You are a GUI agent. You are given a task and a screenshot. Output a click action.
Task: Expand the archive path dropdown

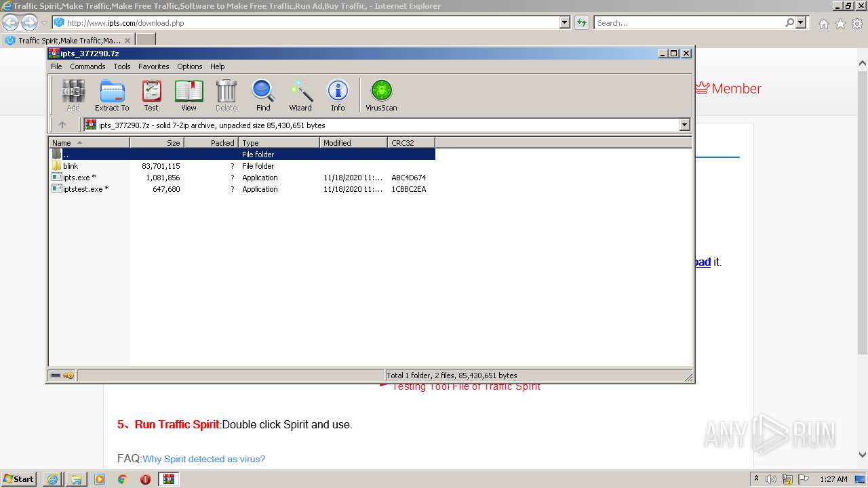pyautogui.click(x=684, y=125)
